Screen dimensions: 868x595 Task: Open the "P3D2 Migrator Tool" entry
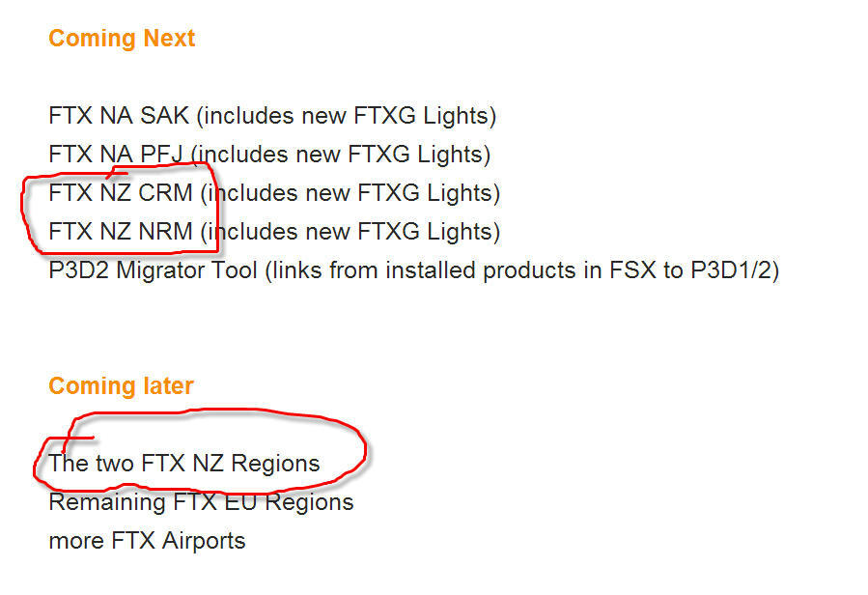click(x=153, y=270)
